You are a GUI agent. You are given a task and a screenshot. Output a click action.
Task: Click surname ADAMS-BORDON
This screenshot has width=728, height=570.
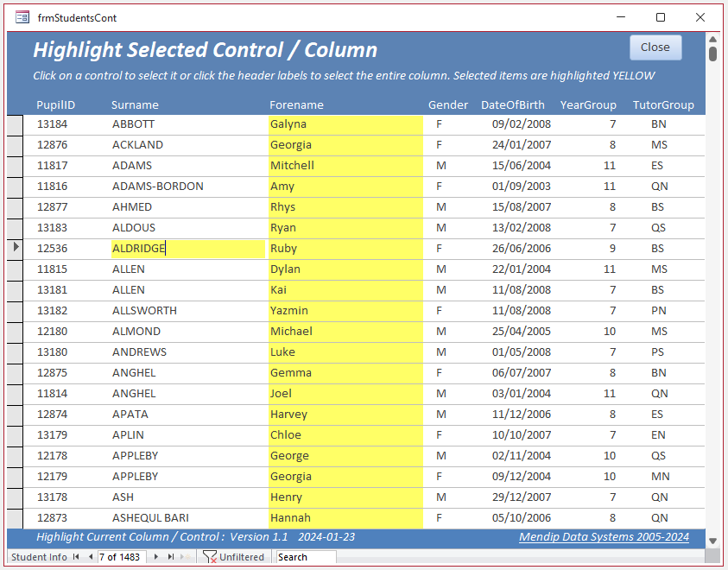click(158, 187)
